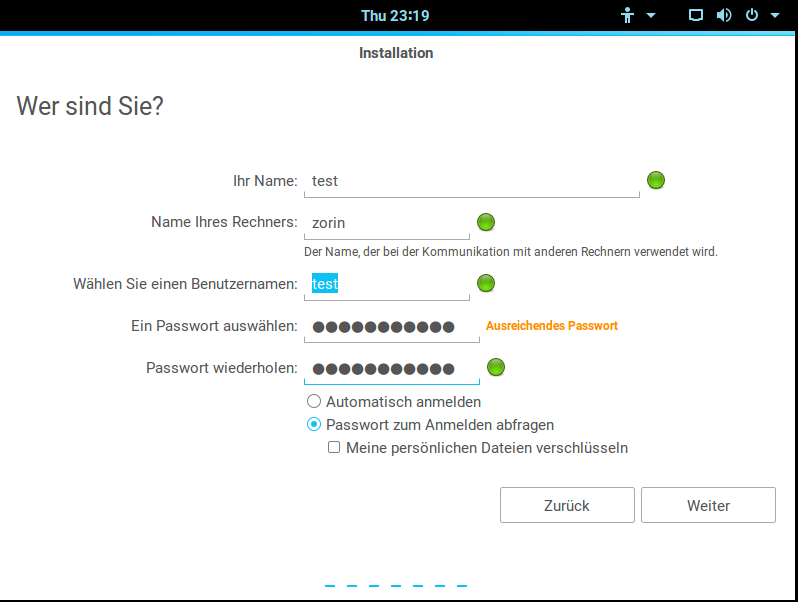The image size is (798, 602).
Task: Click green icon beside Passwort wiederholen
Action: click(x=495, y=367)
